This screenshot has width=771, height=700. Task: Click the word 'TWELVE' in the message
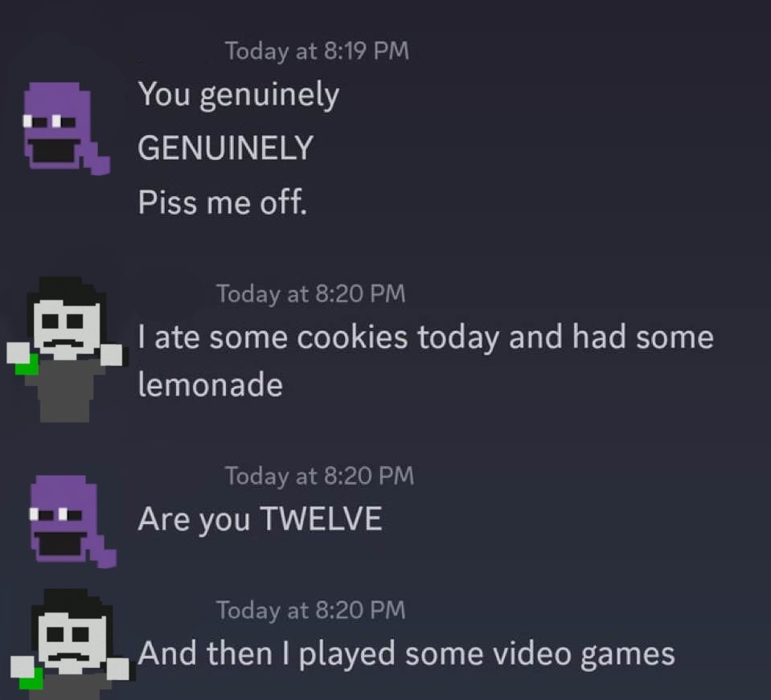321,518
